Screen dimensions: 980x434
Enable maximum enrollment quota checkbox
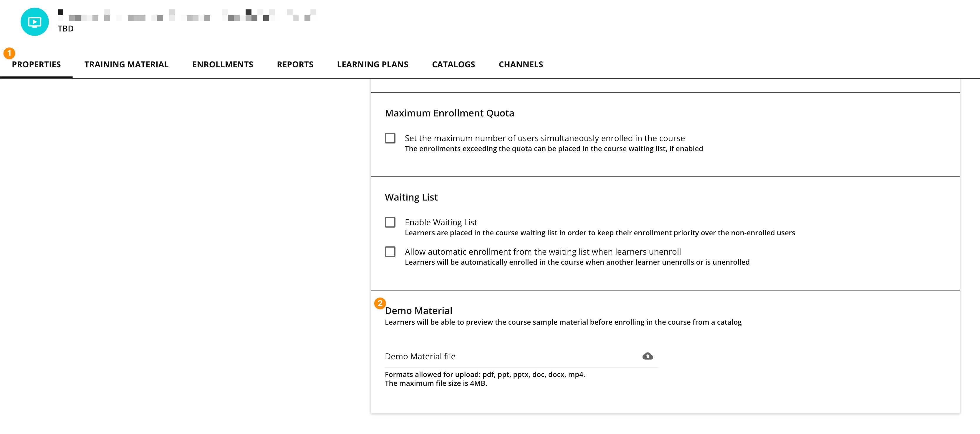point(390,138)
